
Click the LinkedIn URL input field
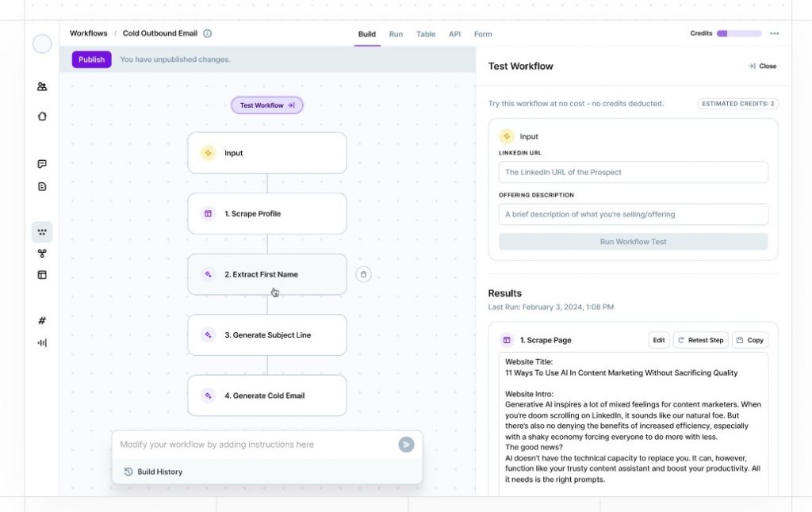633,172
